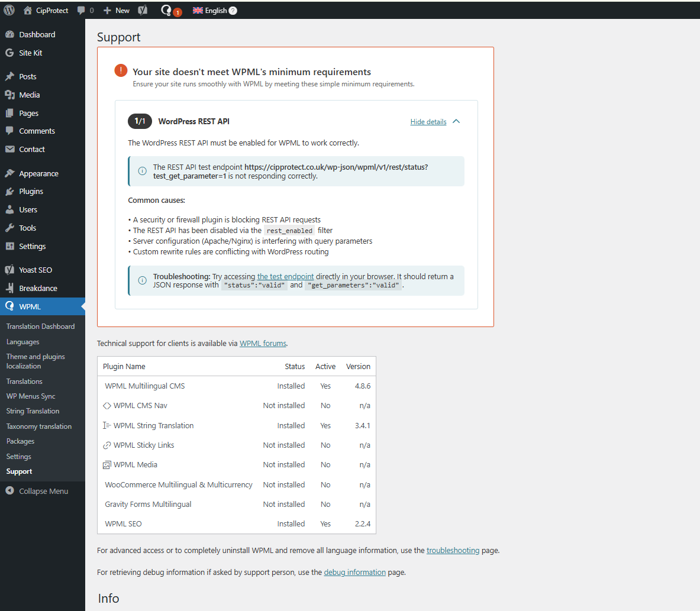Click the WPML Multilingual CMS plugin name
The width and height of the screenshot is (700, 611).
144,386
